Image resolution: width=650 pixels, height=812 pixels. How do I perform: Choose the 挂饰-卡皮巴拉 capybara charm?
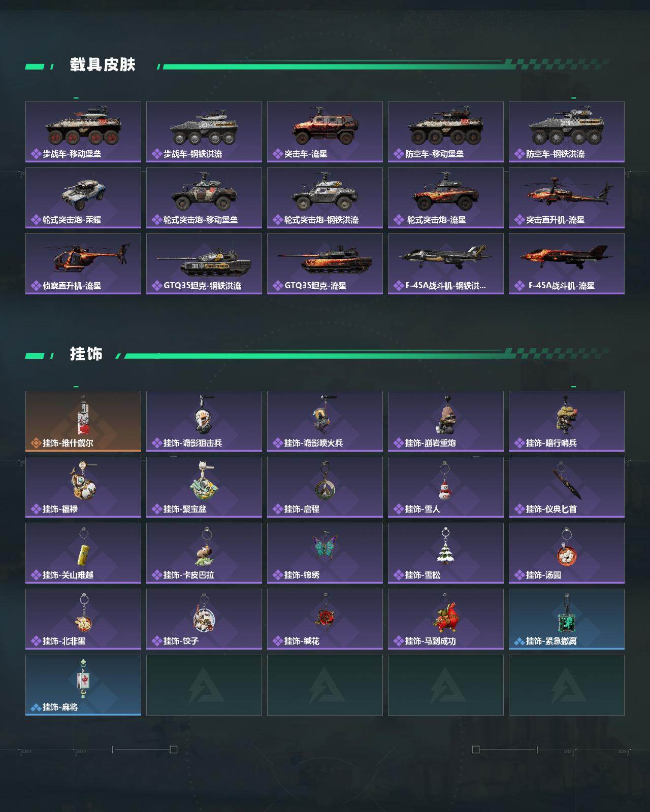[204, 553]
